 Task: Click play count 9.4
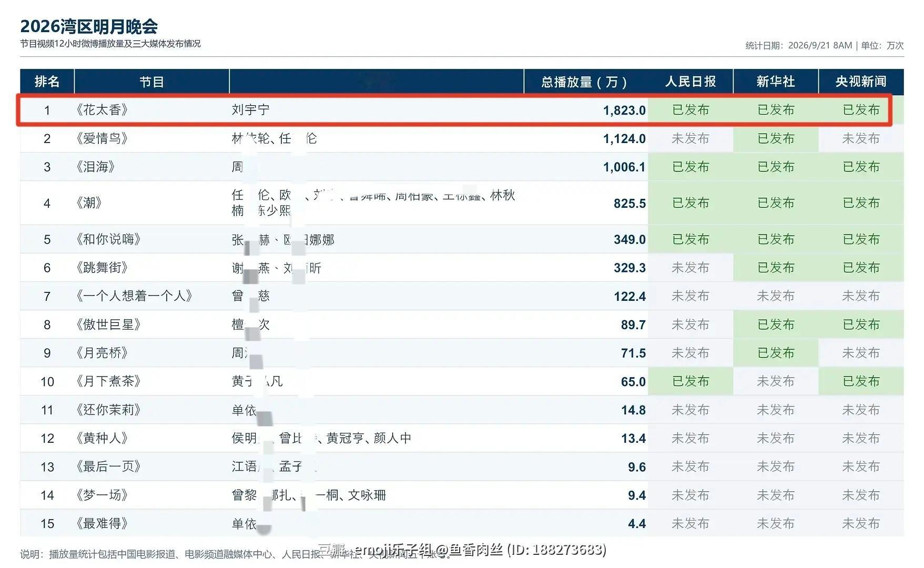coord(637,495)
